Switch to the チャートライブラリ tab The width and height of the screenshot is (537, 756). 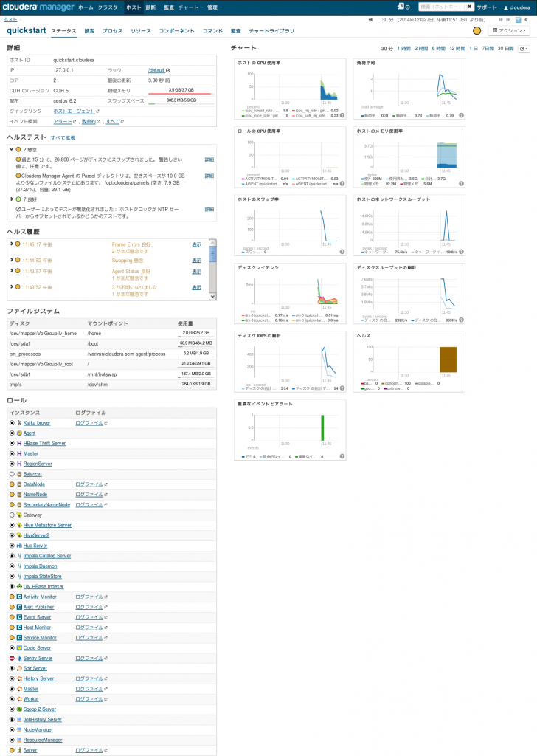[271, 31]
